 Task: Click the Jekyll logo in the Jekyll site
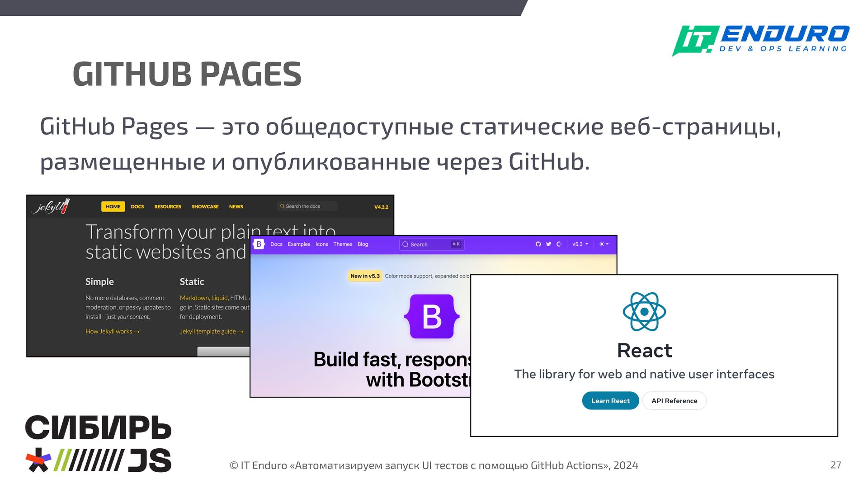(51, 206)
